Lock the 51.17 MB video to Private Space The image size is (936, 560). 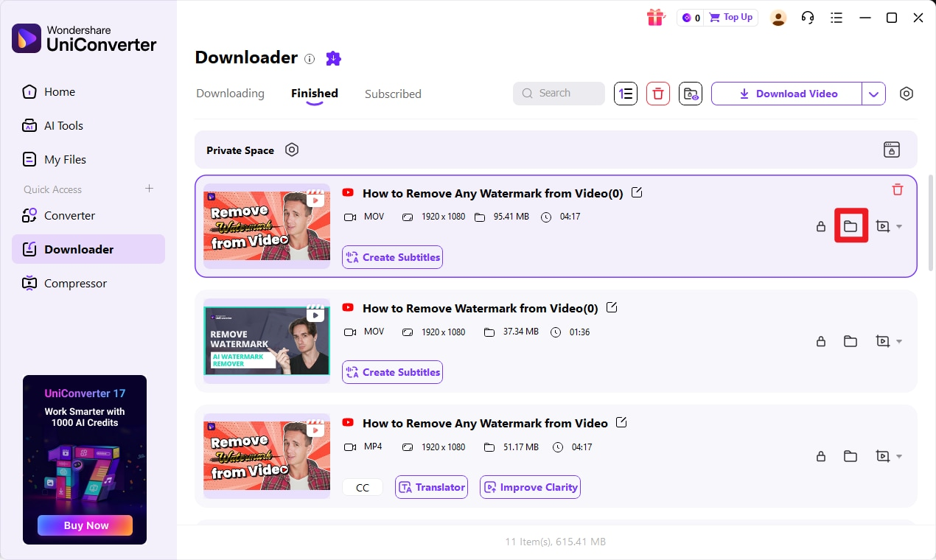[x=821, y=456]
